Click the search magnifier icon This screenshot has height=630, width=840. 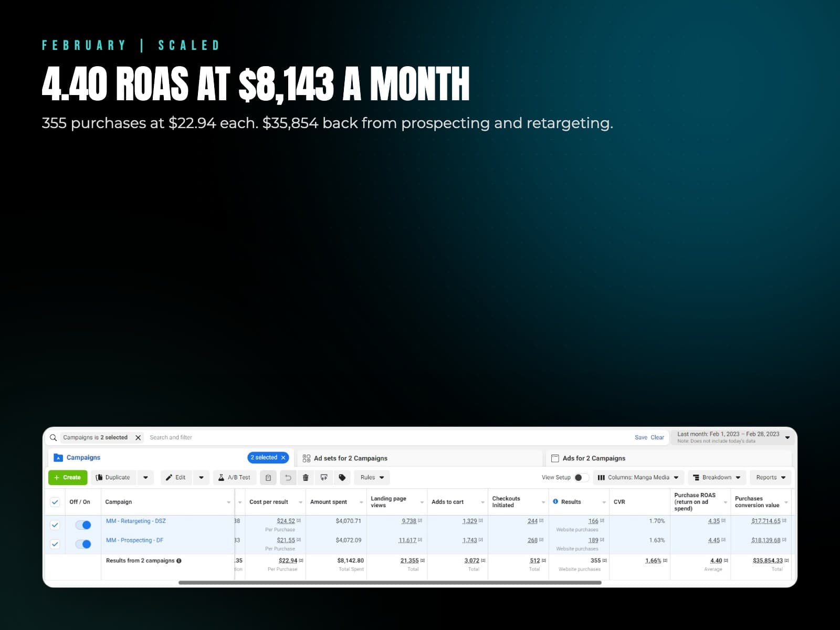53,437
